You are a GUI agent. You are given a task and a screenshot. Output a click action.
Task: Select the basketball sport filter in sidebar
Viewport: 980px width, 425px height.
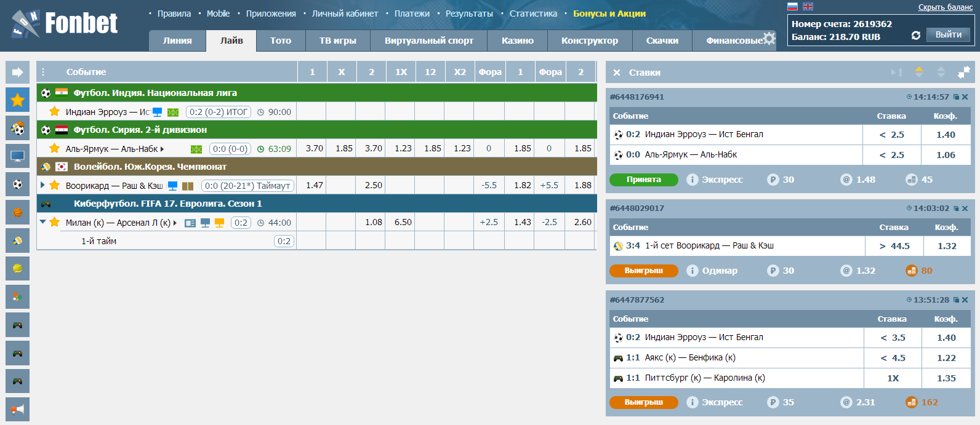(17, 212)
